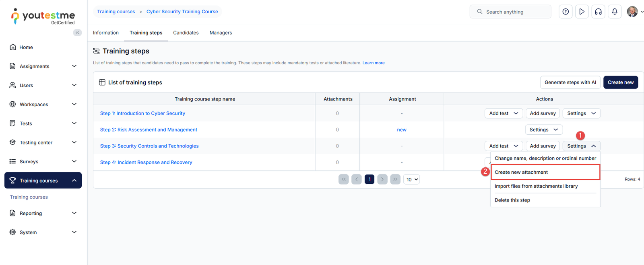Select Create new attachment menu option
Screen dimensions: 644x265
(x=521, y=172)
